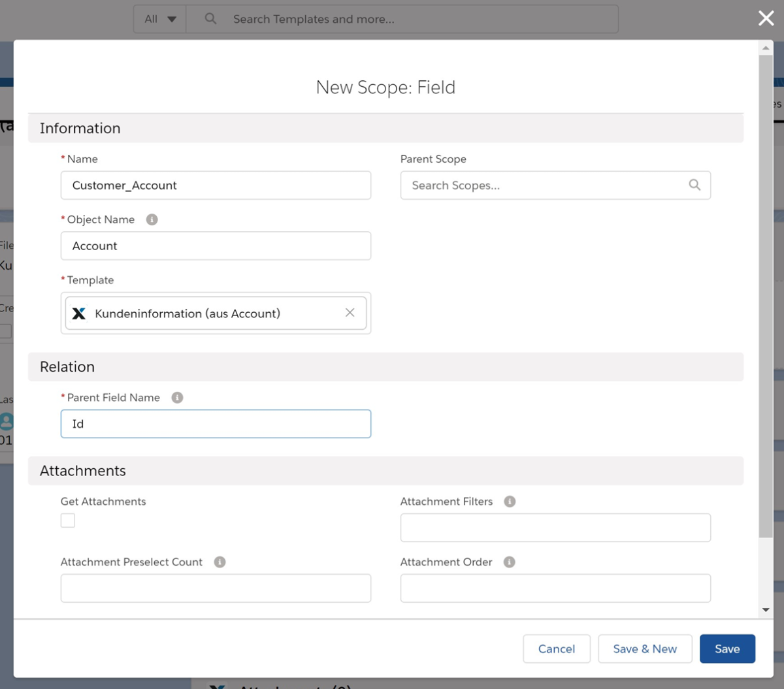This screenshot has width=784, height=689.
Task: Click the Parent Field Name input
Action: (216, 424)
